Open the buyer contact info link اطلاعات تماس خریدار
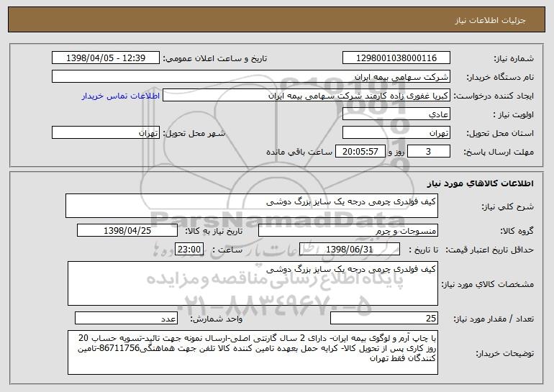 tap(121, 96)
